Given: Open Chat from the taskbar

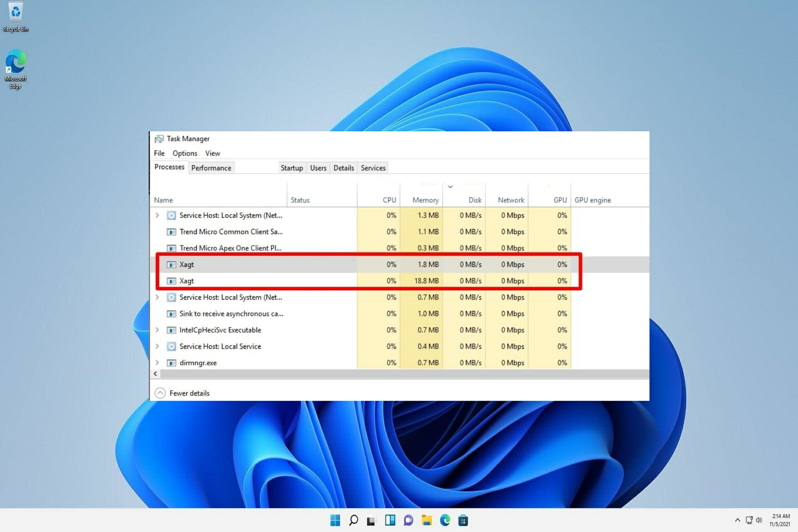Looking at the screenshot, I should coord(408,520).
